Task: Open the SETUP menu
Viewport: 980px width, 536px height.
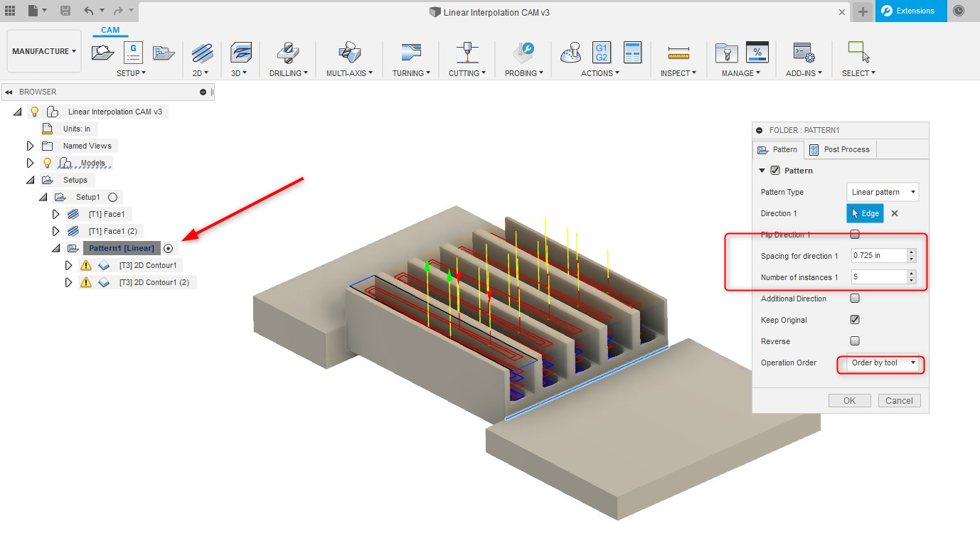Action: point(131,73)
